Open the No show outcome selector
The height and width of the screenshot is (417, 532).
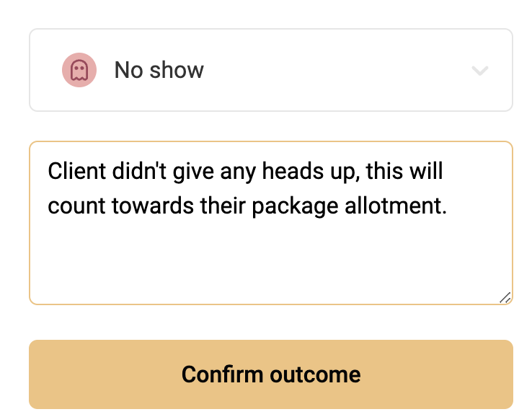coord(271,70)
